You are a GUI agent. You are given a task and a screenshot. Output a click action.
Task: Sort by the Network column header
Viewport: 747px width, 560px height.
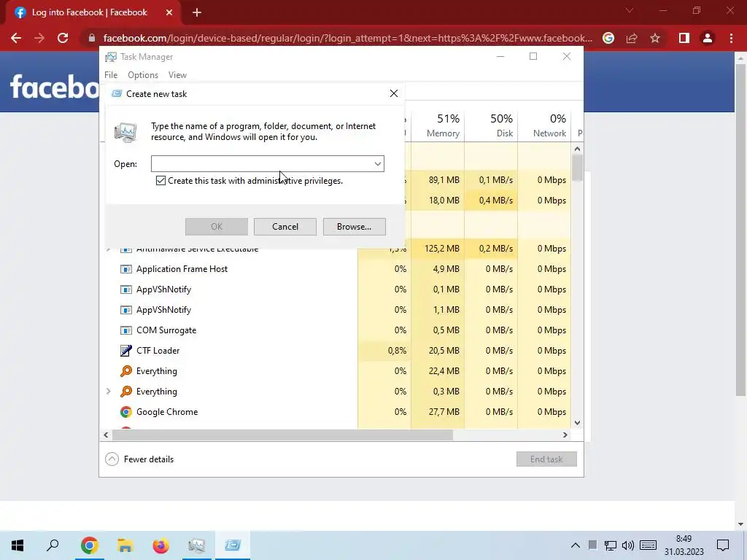coord(544,125)
